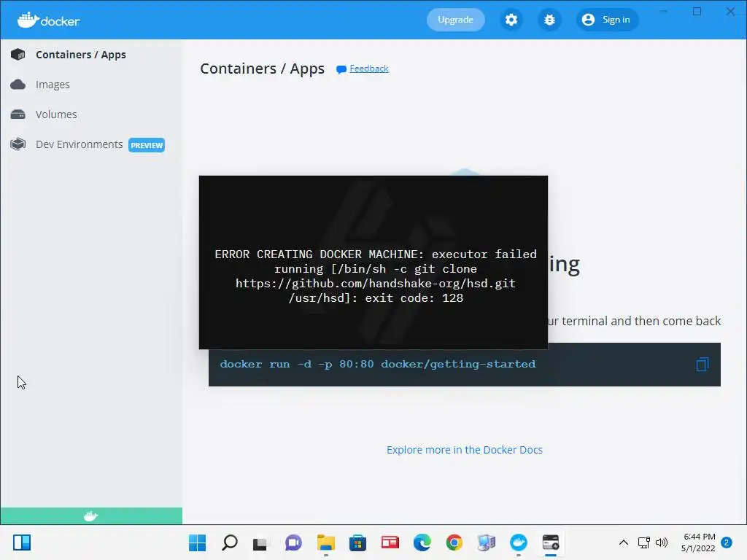Open Task View in taskbar
Viewport: 747px width, 560px height.
click(260, 542)
